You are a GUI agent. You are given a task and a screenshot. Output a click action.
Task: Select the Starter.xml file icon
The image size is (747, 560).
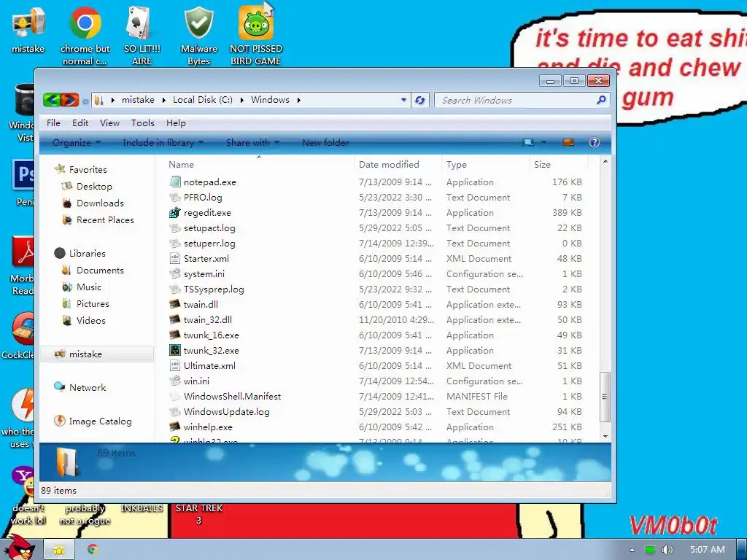175,259
